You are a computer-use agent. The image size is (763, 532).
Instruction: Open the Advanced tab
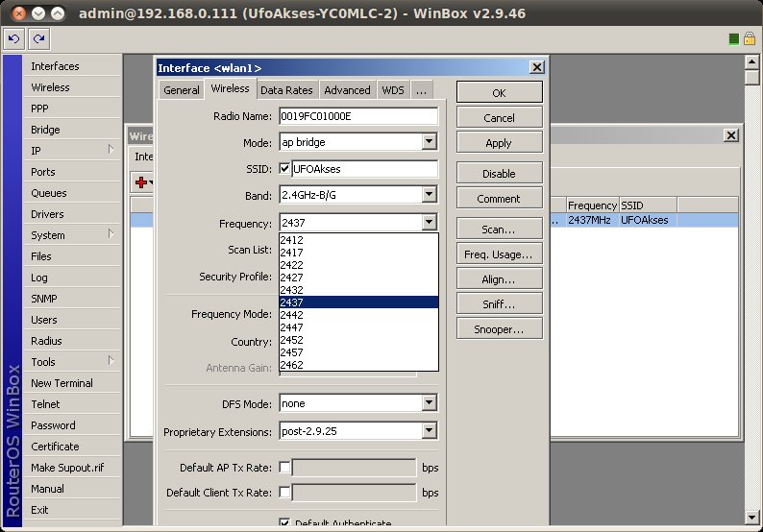347,90
